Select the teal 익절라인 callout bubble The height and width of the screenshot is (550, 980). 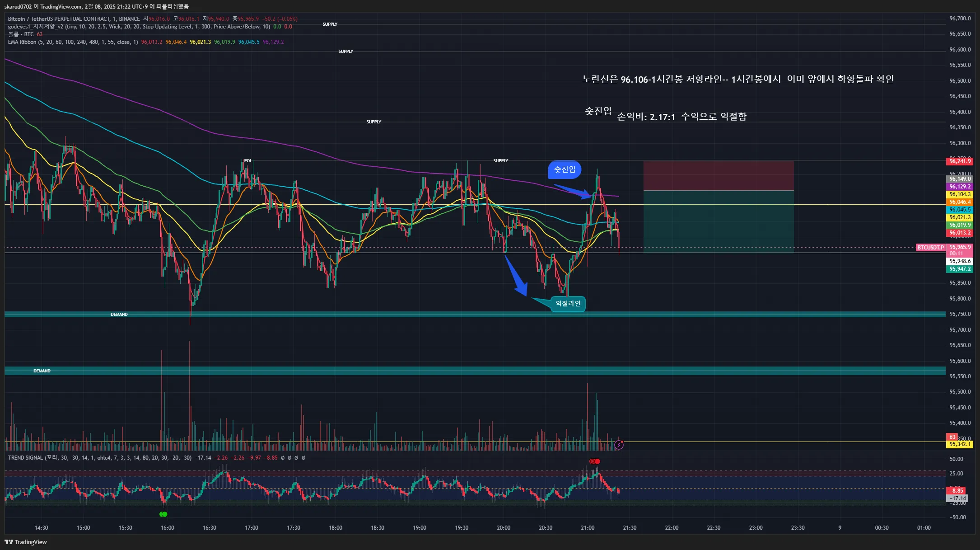(568, 303)
